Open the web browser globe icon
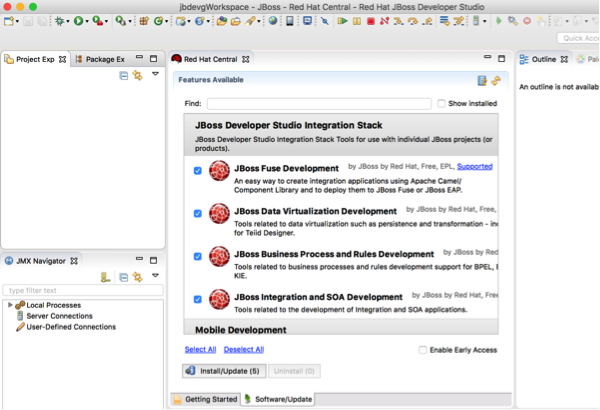This screenshot has width=600, height=410. pos(273,21)
